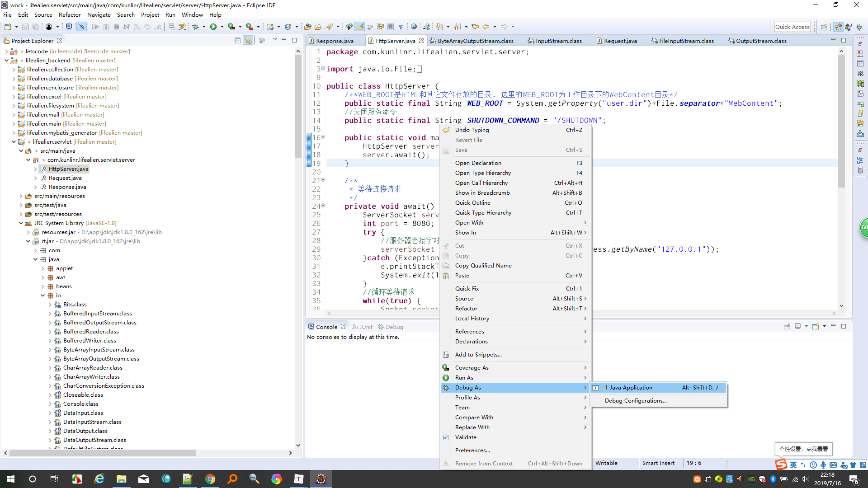Click Run As in context menu
Screen dimensions: 868x488
point(515,378)
